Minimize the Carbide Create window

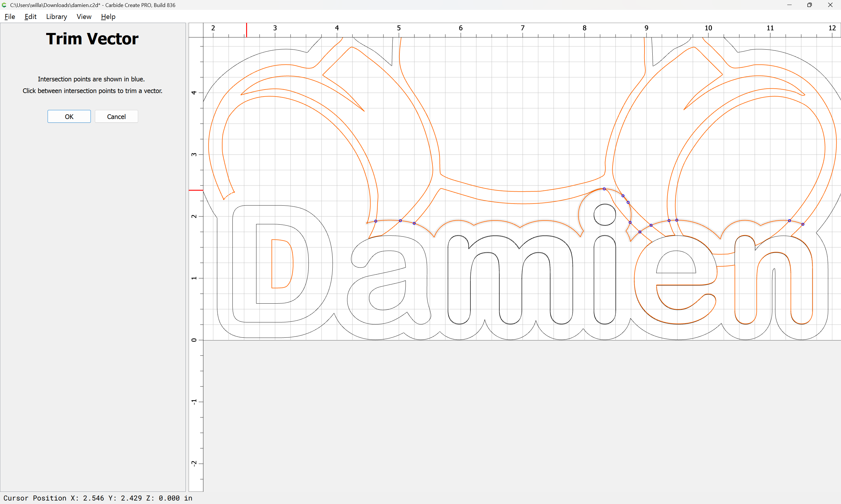tap(789, 5)
